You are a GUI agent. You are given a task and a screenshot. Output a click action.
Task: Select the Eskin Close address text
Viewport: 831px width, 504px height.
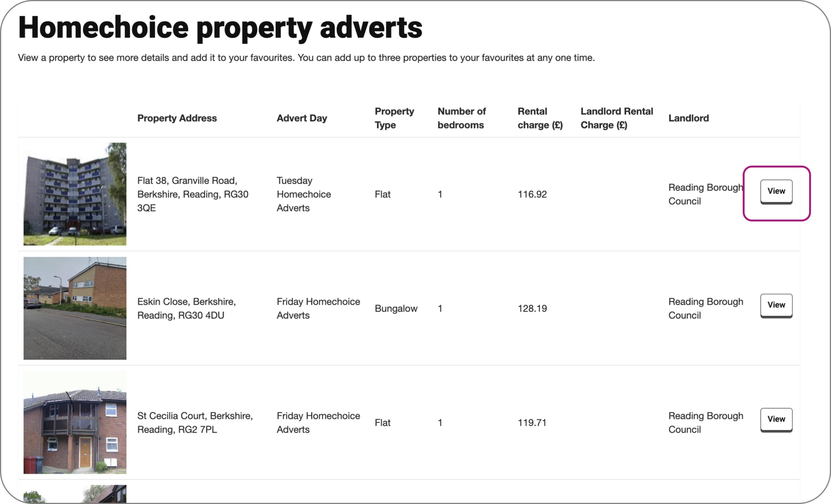(186, 309)
